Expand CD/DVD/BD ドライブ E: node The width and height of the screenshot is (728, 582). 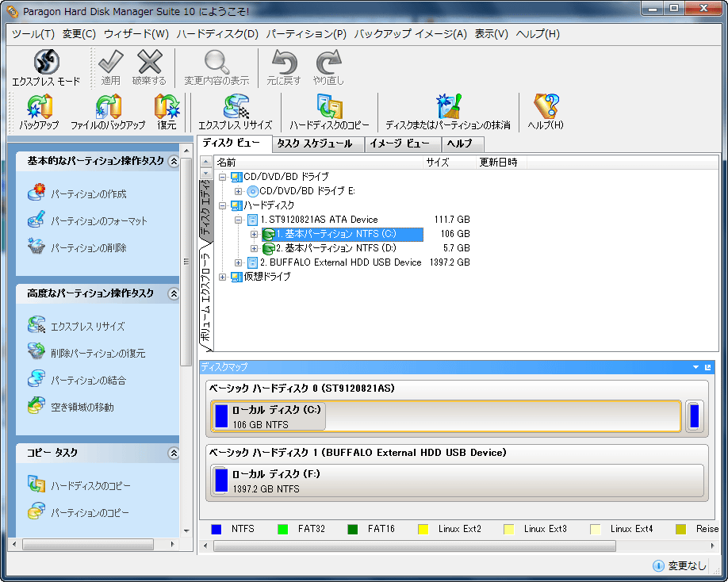click(238, 191)
